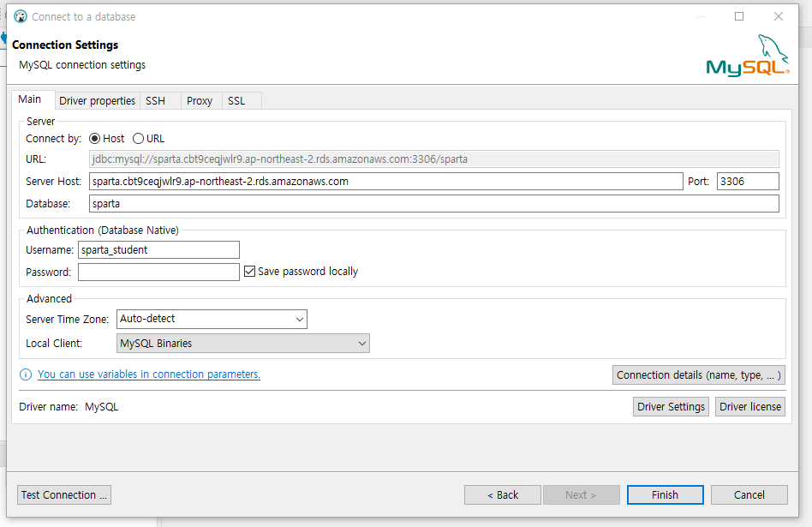Image resolution: width=812 pixels, height=527 pixels.
Task: Open the Local Client dropdown
Action: point(243,343)
